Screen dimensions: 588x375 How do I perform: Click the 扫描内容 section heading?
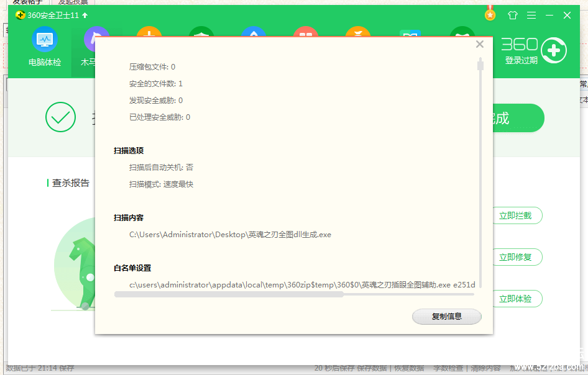(x=129, y=218)
